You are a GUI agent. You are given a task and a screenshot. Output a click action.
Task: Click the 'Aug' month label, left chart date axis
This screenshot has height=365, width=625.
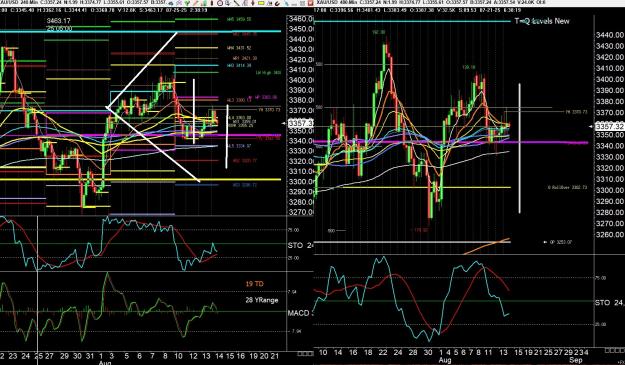[x=104, y=362]
